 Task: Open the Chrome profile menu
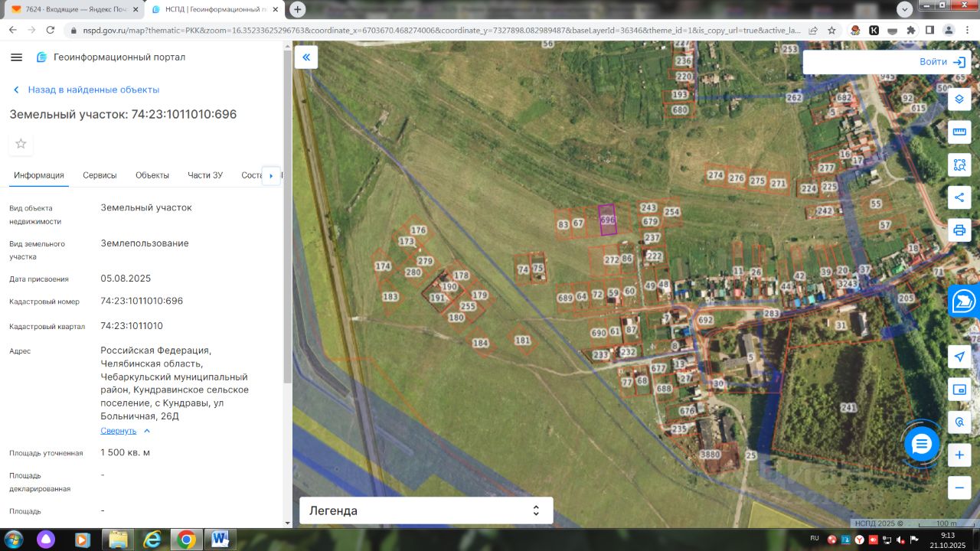[948, 31]
